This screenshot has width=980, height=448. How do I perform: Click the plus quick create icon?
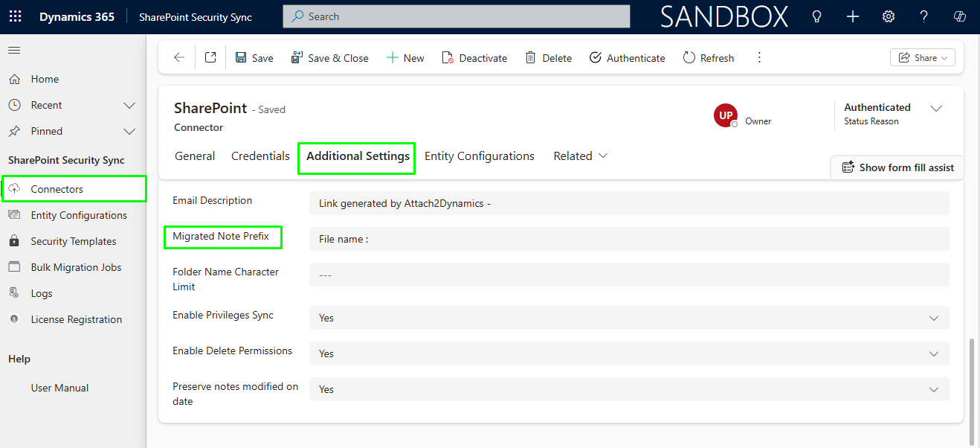tap(853, 16)
